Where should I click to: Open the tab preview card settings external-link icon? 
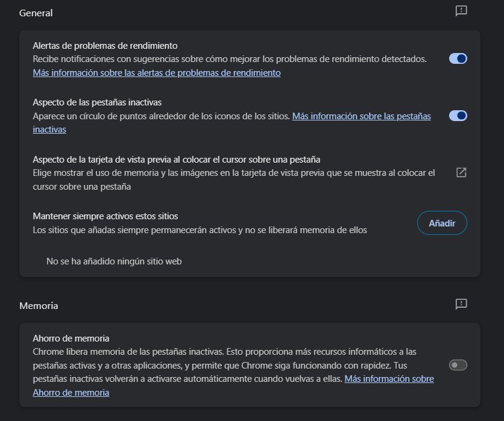[461, 173]
